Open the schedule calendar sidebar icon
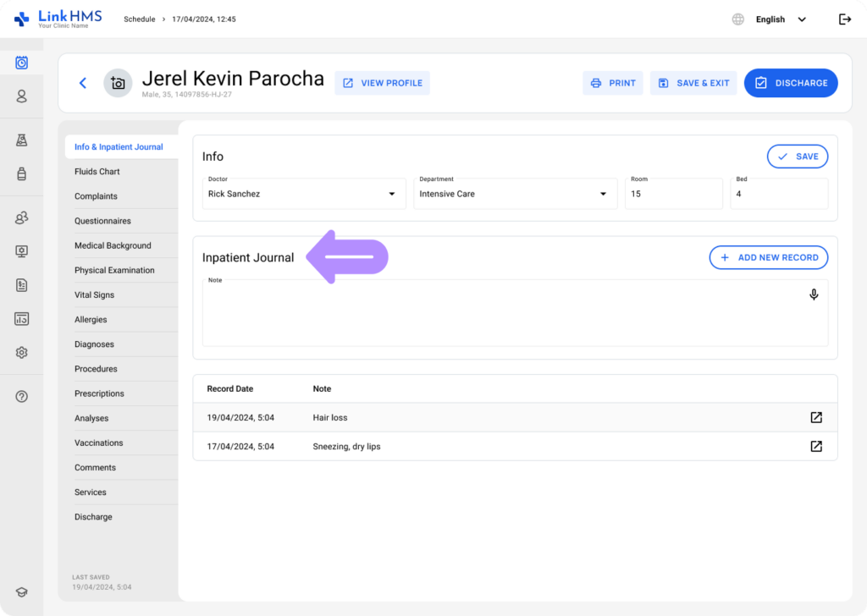 (x=22, y=63)
